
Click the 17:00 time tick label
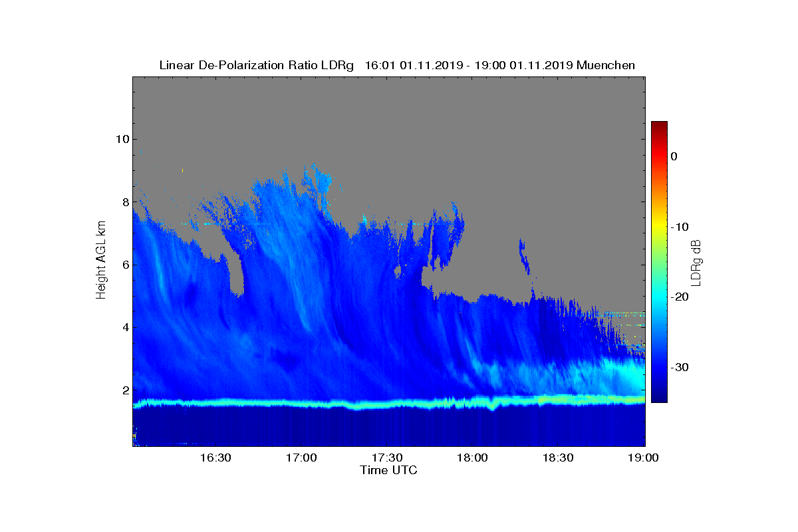(301, 458)
